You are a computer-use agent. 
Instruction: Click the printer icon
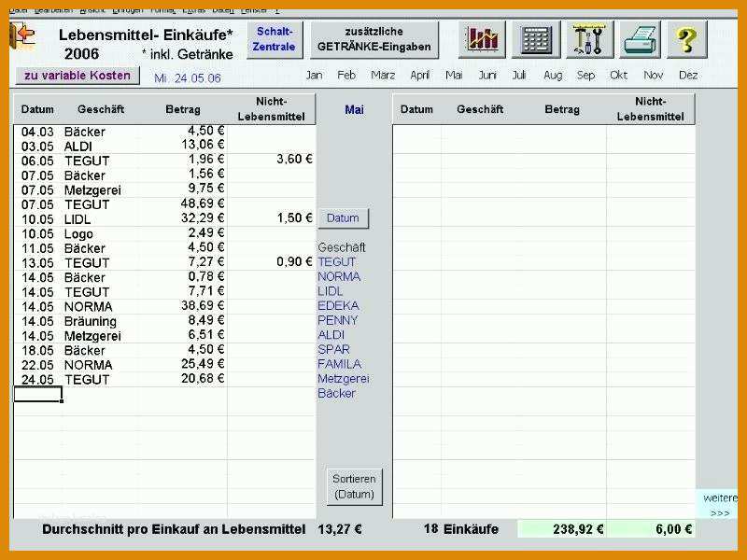coord(640,39)
